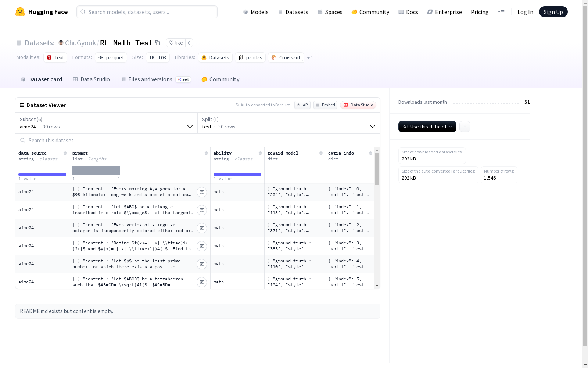Open Models in top navigation

coord(256,12)
